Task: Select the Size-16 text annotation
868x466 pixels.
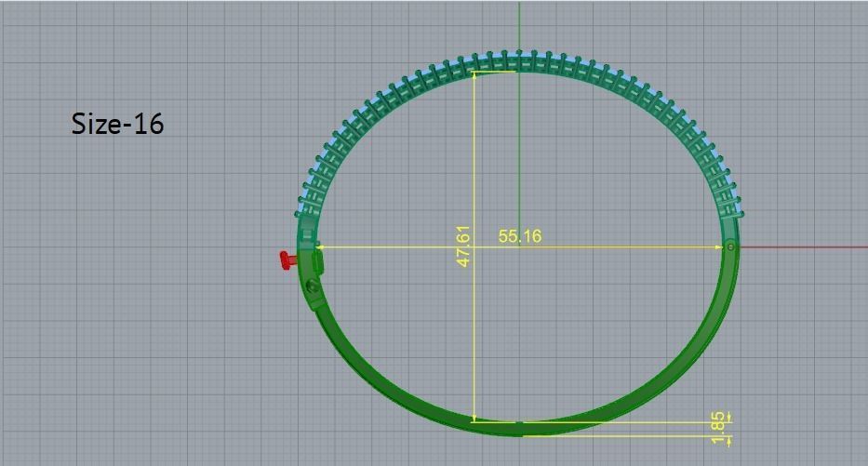Action: pyautogui.click(x=117, y=124)
